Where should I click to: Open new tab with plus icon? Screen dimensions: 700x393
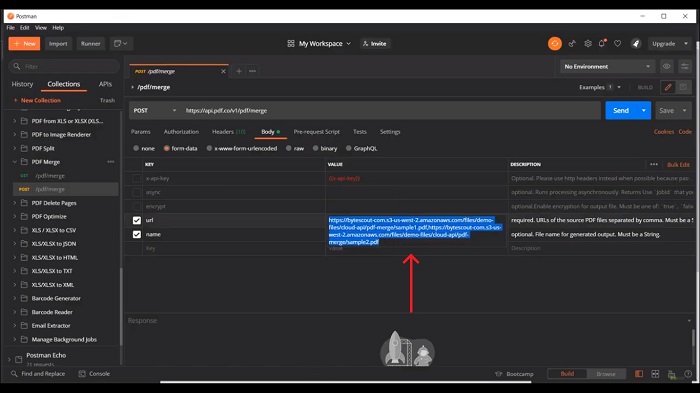click(x=239, y=71)
